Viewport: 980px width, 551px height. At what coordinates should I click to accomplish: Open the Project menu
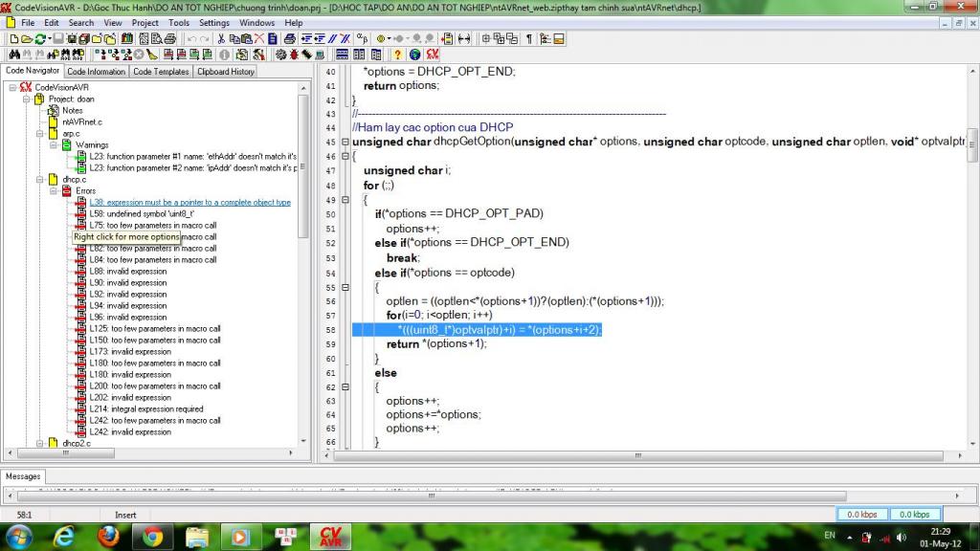145,23
